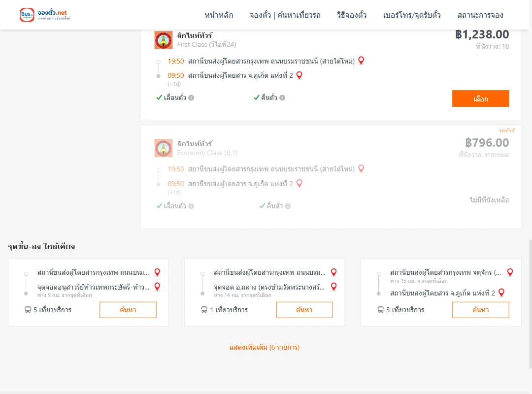Open origin map pin in the 5 เที่ยวบริการ card
This screenshot has width=532, height=394.
click(158, 272)
